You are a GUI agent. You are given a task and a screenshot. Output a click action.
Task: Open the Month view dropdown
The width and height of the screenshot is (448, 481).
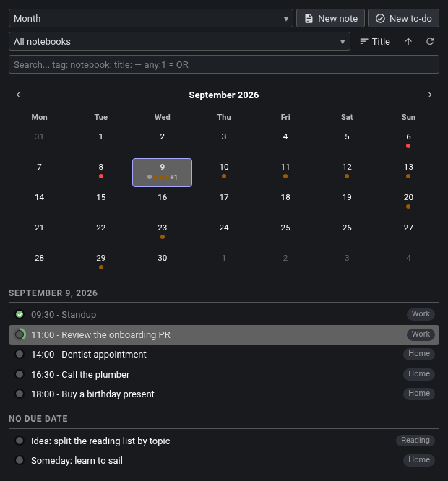pos(151,18)
